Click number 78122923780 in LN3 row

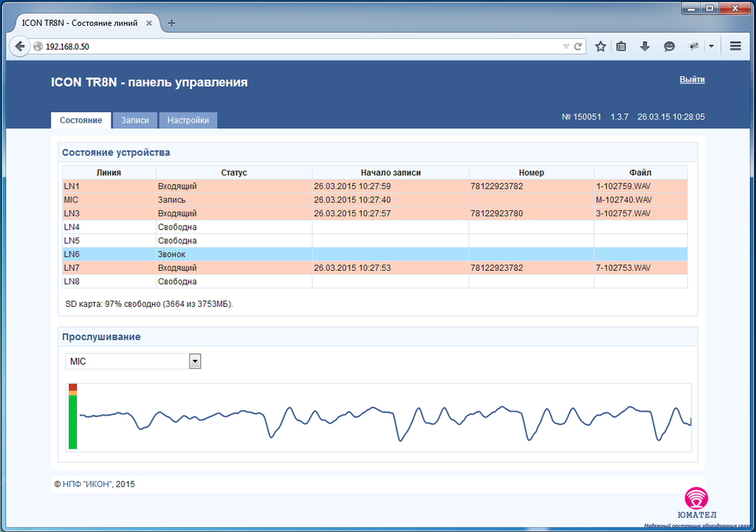pyautogui.click(x=497, y=213)
